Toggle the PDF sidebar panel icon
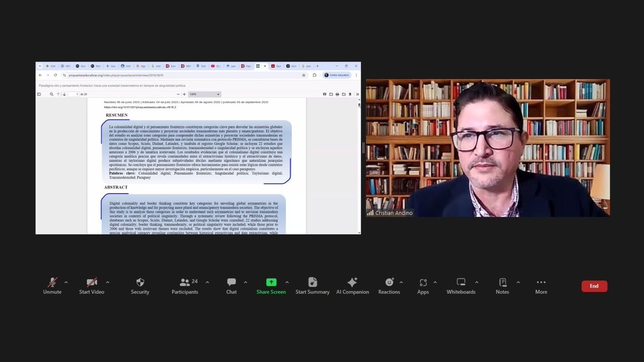Image resolution: width=644 pixels, height=362 pixels. (39, 94)
